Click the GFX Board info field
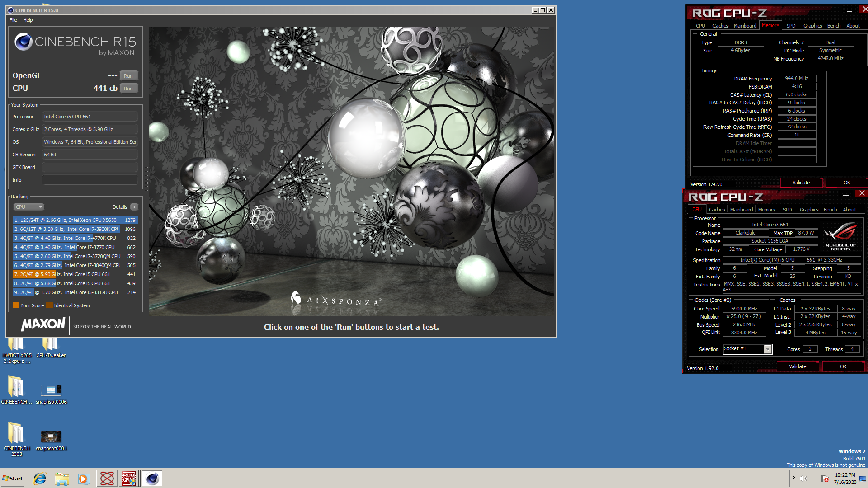 (90, 167)
